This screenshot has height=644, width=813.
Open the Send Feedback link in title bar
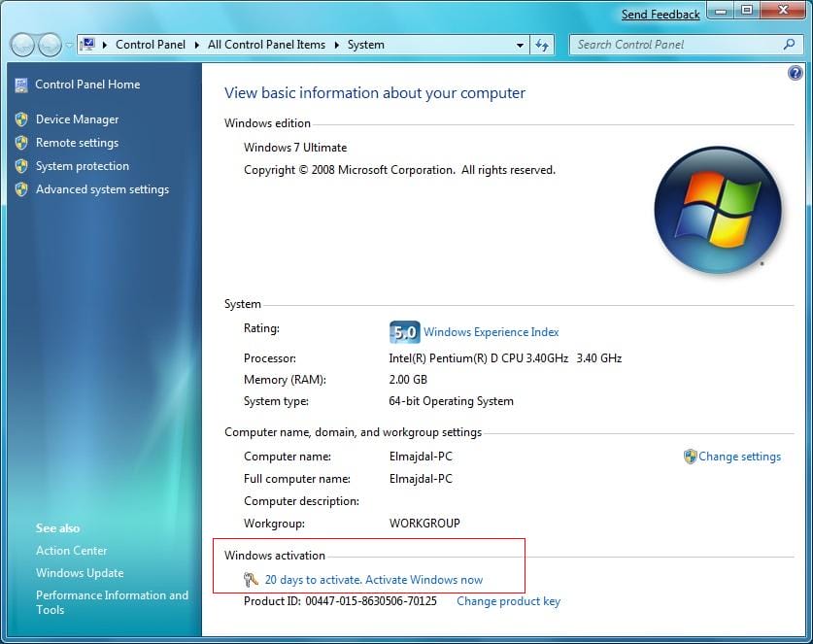[661, 15]
